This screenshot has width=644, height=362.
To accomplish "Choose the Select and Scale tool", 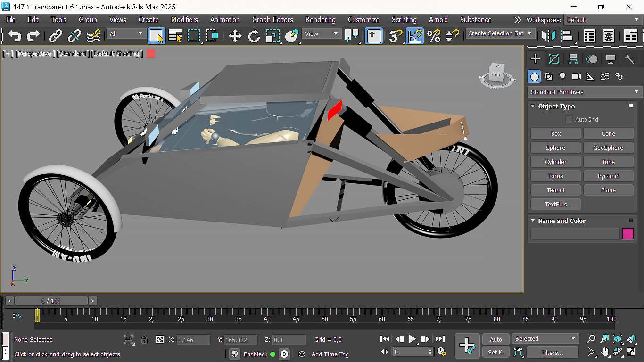I will click(x=273, y=36).
